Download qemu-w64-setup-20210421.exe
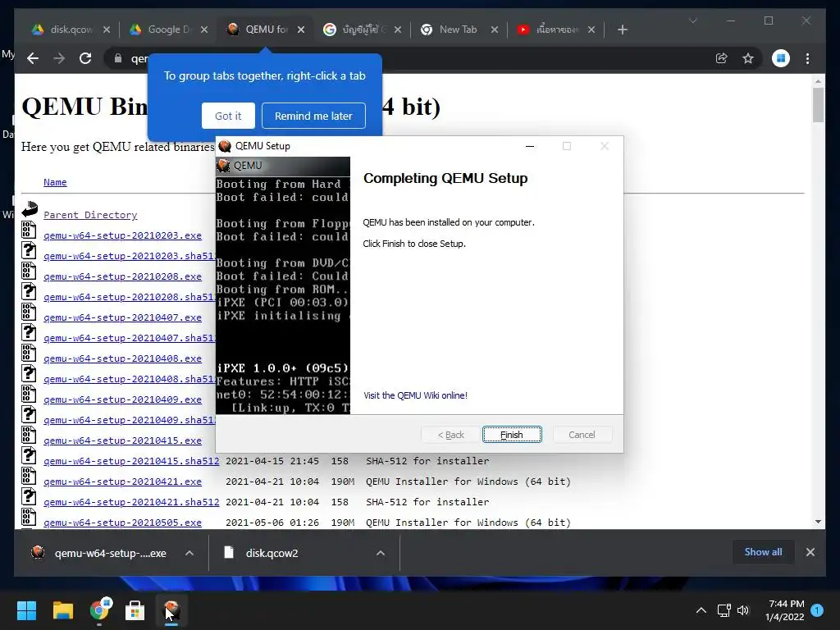840x630 pixels. coord(123,482)
